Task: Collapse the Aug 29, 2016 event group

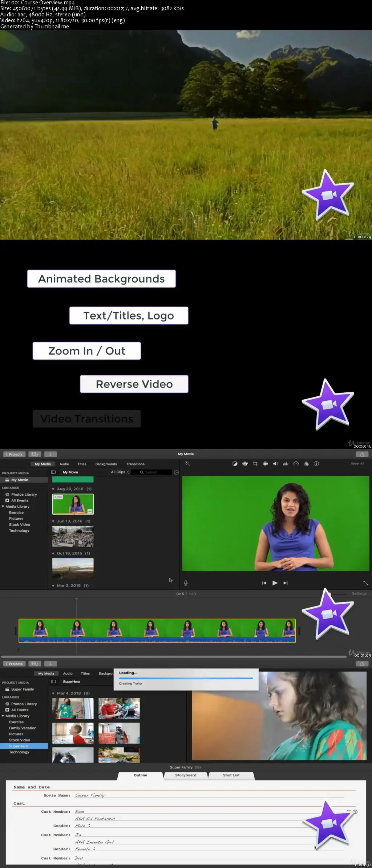Action: click(53, 489)
